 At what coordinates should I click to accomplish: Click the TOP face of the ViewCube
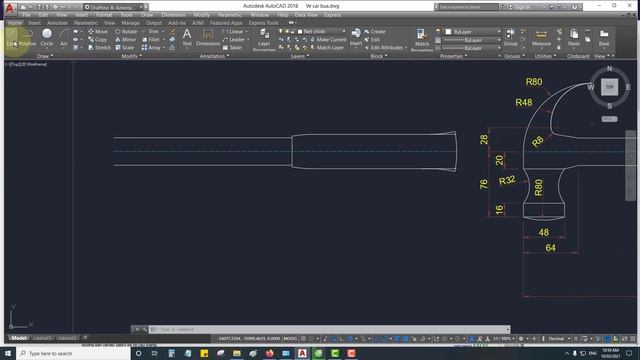click(609, 87)
